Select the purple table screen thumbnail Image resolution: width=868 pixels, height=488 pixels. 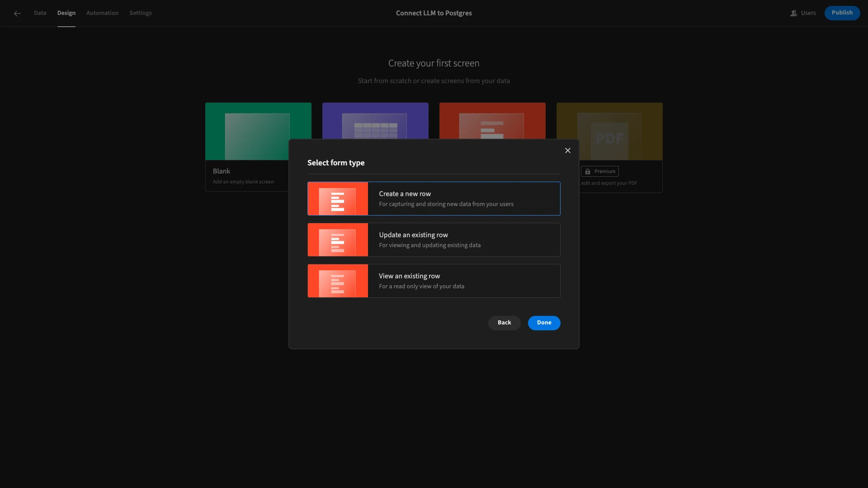(x=375, y=121)
